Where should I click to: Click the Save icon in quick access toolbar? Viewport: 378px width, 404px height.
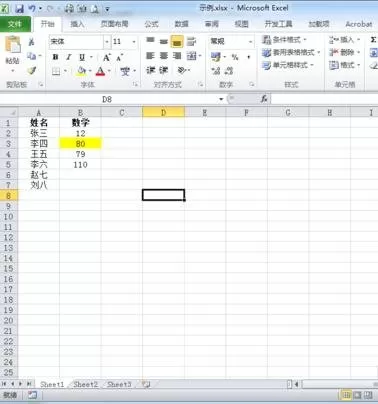19,9
